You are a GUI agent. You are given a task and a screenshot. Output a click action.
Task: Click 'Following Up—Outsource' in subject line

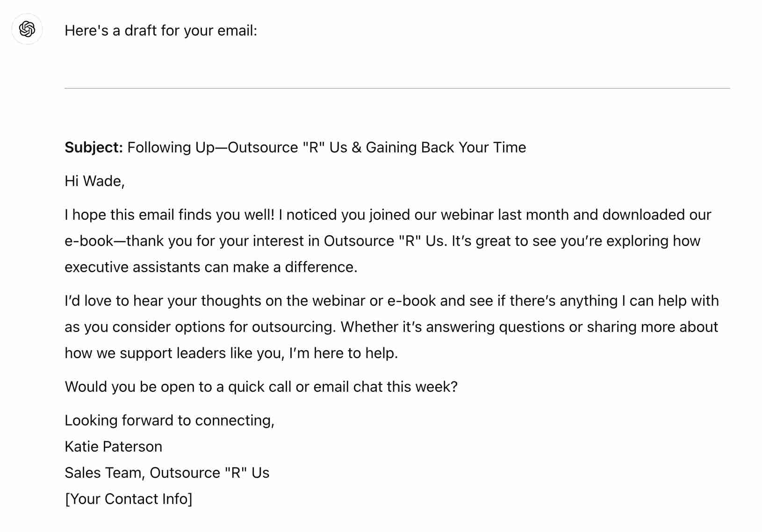213,148
